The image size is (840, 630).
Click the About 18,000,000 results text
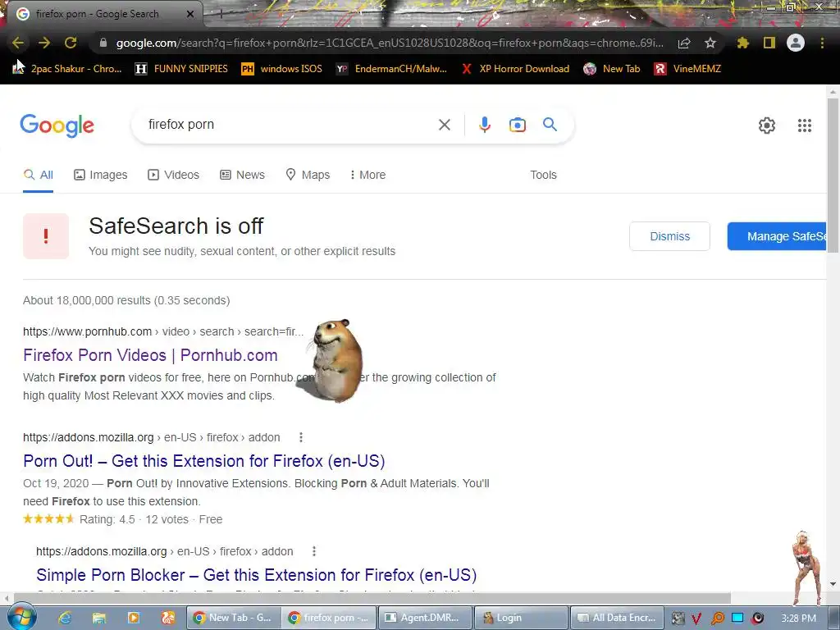[126, 300]
